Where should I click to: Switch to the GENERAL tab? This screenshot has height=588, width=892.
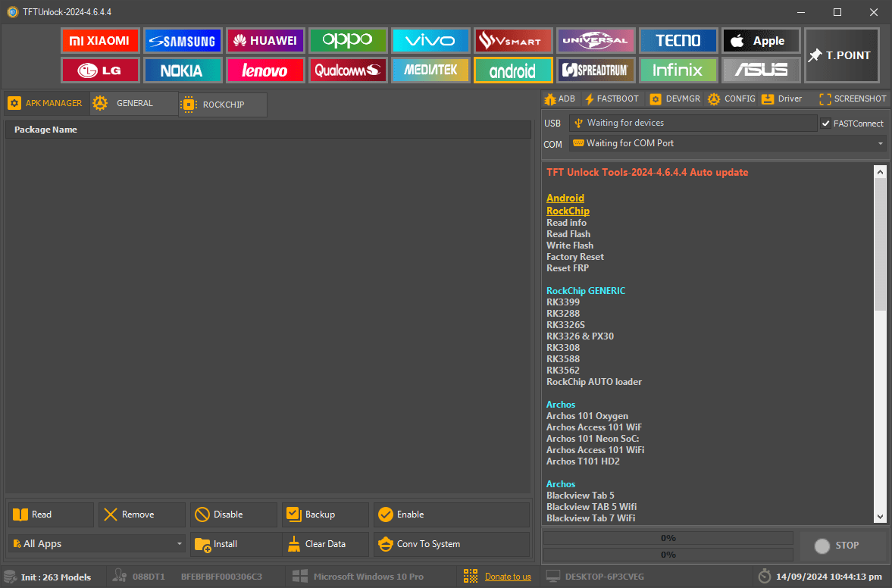pos(134,103)
